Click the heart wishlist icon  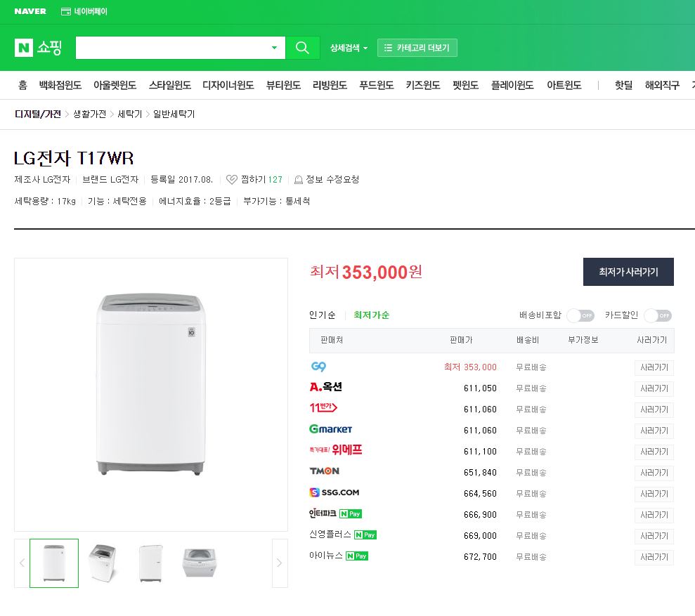click(x=232, y=180)
